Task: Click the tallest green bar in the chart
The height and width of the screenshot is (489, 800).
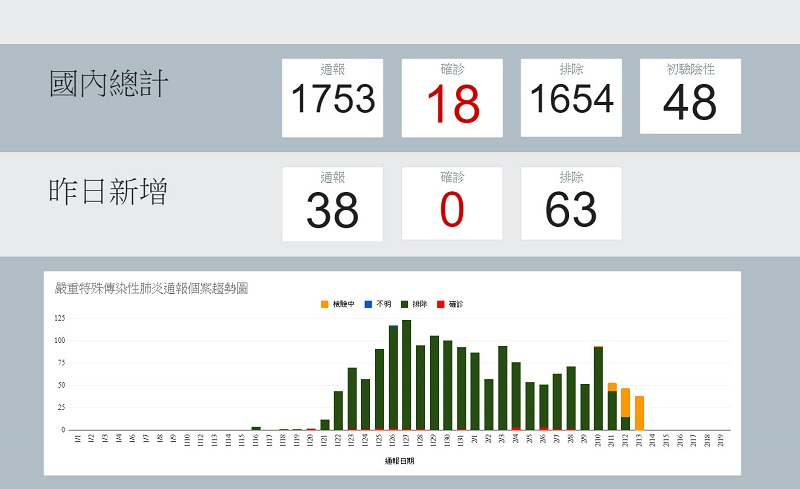Action: (x=407, y=375)
